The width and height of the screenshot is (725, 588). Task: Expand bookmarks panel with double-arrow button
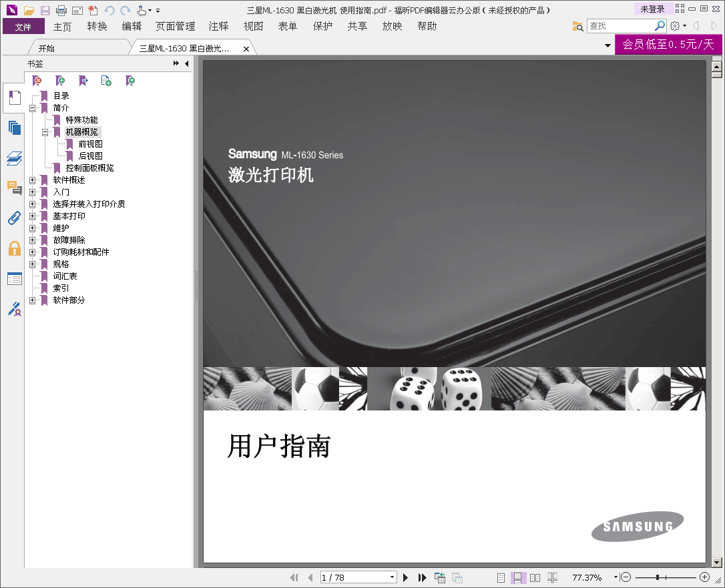tap(176, 63)
